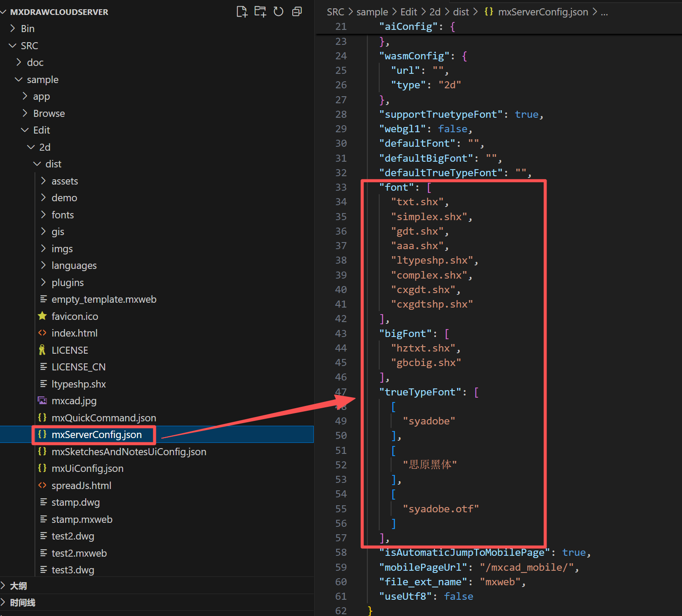682x616 pixels.
Task: Expand the 大纲 outline section
Action: click(18, 586)
